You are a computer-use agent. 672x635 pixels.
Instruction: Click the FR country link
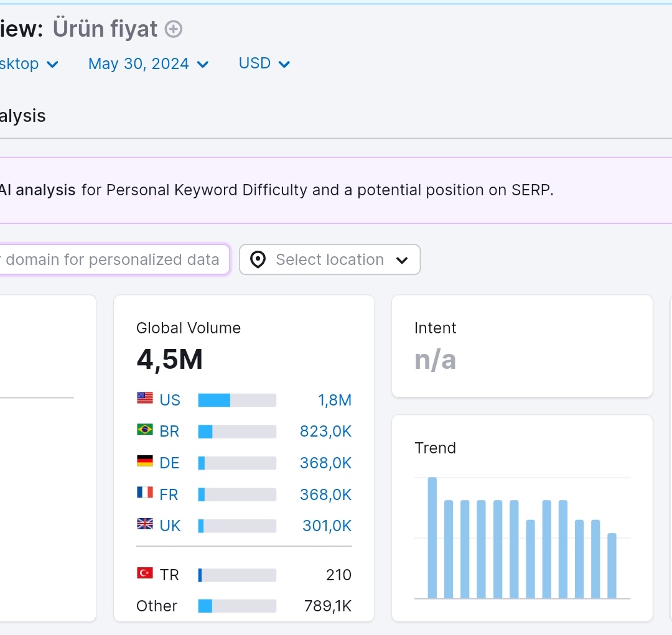169,495
